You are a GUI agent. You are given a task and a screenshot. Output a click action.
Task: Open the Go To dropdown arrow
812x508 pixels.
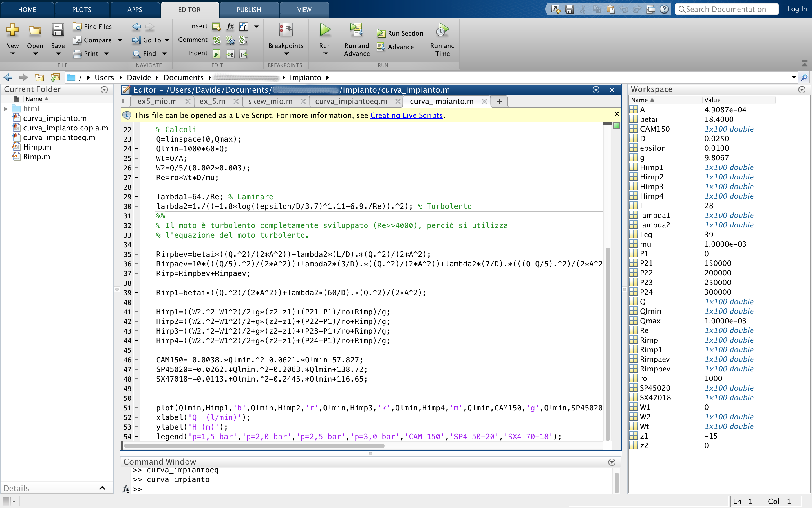pos(167,40)
